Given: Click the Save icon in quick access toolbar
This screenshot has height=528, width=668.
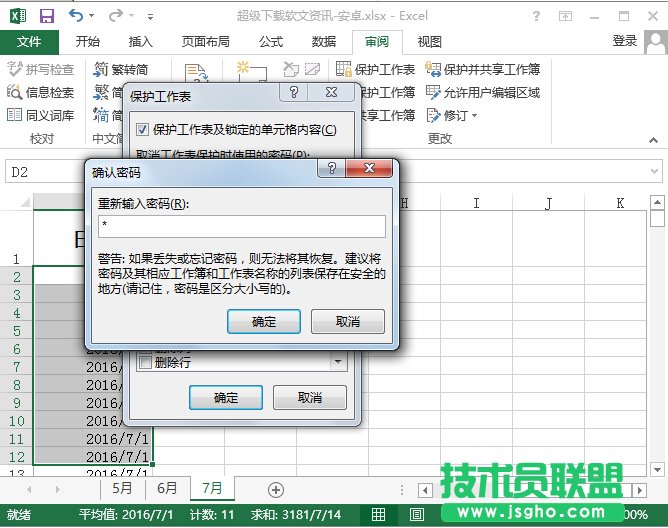Looking at the screenshot, I should pos(47,16).
